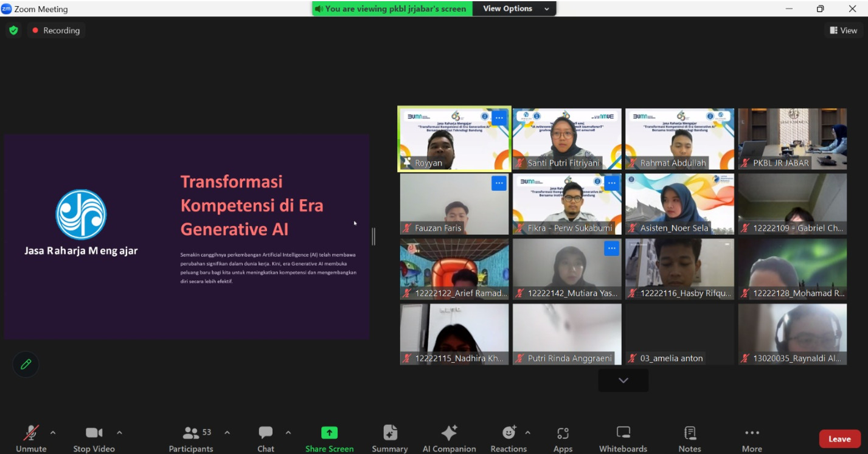Show more video tiles with down chevron
The height and width of the screenshot is (454, 868).
[623, 380]
